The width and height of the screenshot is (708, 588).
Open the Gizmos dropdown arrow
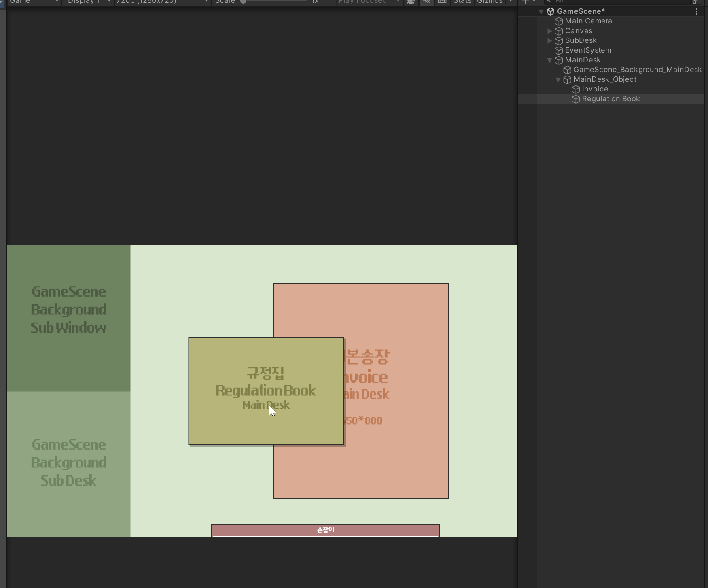[511, 2]
